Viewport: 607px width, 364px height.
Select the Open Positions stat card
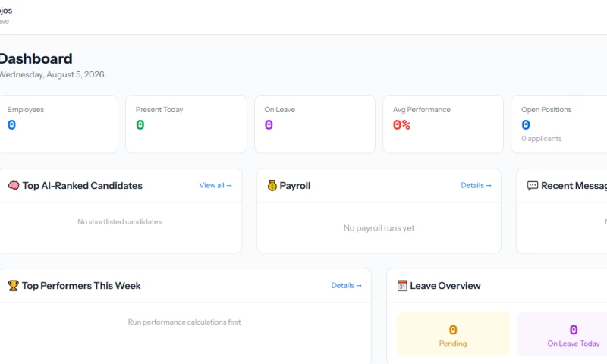559,124
